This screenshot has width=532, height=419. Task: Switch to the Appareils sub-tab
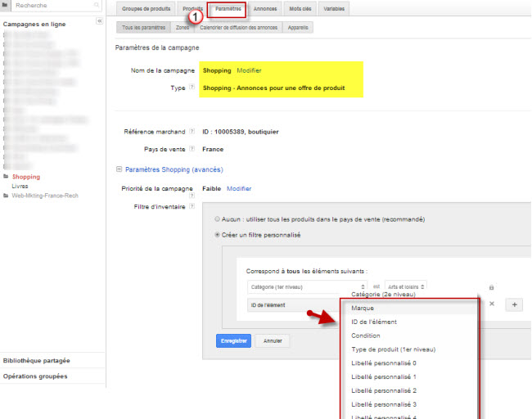click(x=298, y=28)
